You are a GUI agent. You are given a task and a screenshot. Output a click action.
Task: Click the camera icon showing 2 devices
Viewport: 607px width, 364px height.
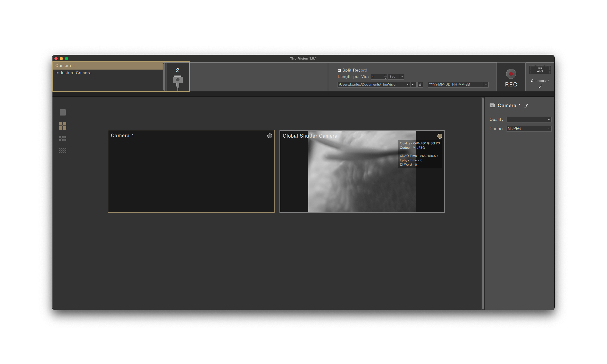178,77
